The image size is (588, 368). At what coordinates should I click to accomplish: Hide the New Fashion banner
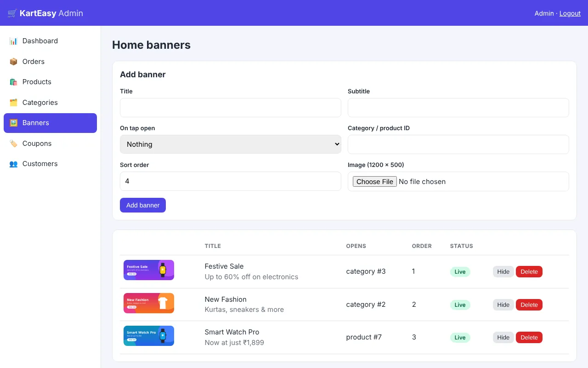[x=503, y=305]
